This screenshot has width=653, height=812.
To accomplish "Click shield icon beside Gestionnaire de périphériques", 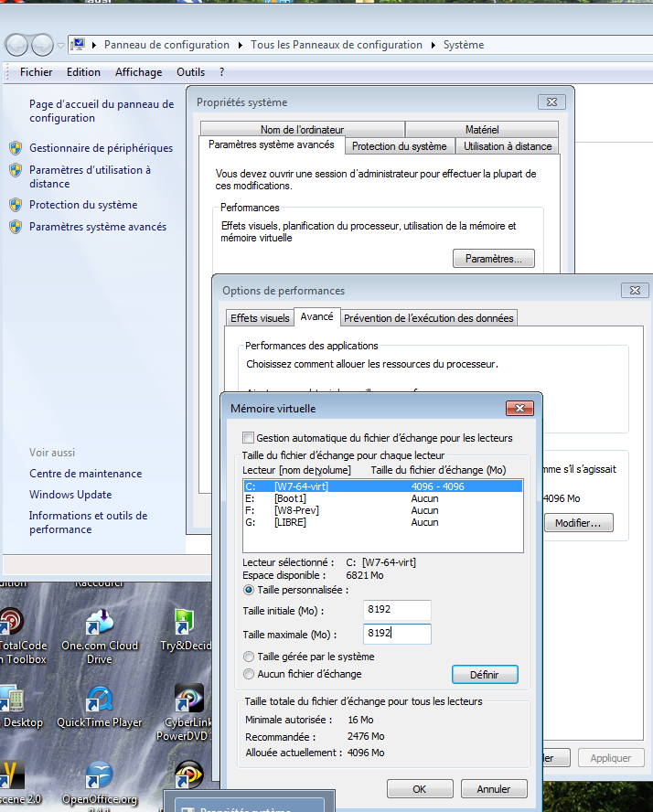I will pyautogui.click(x=16, y=148).
